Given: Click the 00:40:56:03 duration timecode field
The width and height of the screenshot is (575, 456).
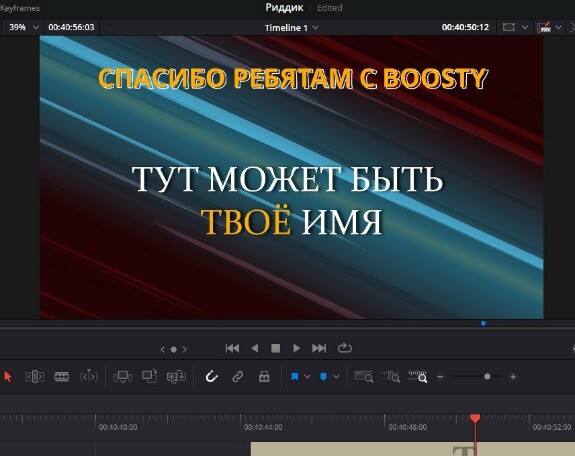Looking at the screenshot, I should point(71,27).
